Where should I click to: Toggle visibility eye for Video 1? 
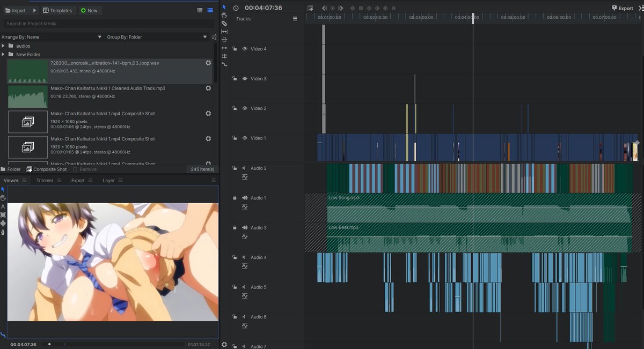pos(245,138)
